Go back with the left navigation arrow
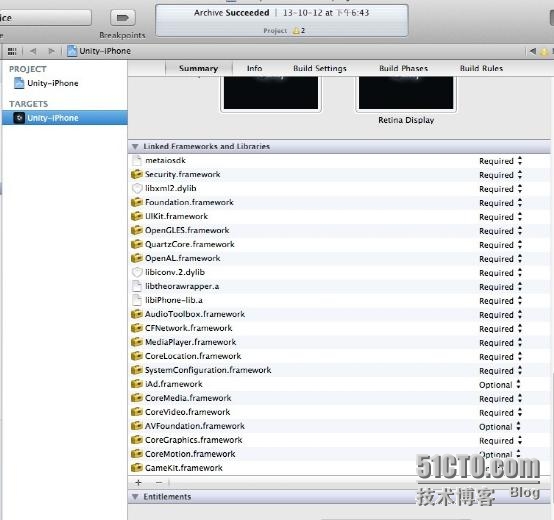The image size is (554, 520). [33, 51]
